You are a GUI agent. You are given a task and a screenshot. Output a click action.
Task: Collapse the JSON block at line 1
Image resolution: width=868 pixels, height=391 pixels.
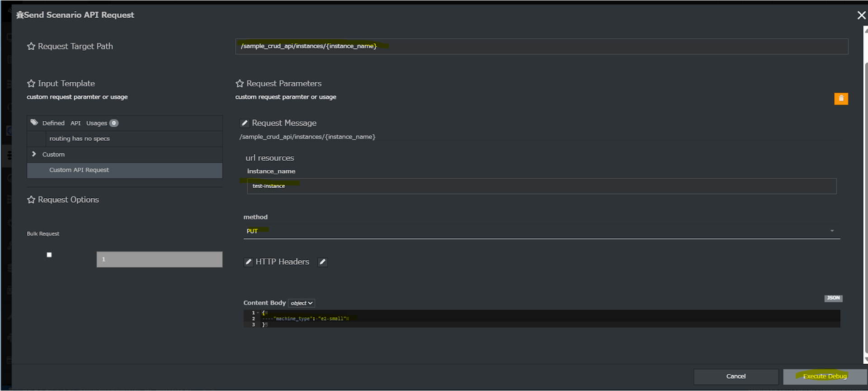pyautogui.click(x=258, y=313)
